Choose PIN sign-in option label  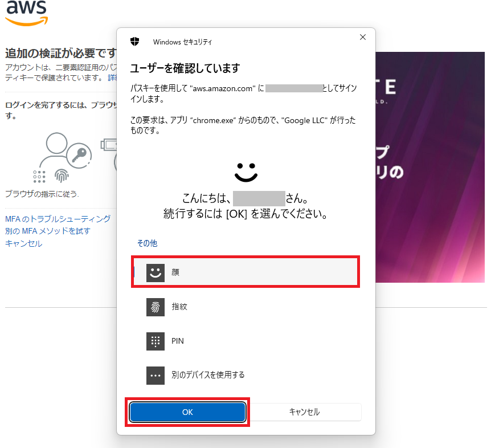(x=178, y=341)
